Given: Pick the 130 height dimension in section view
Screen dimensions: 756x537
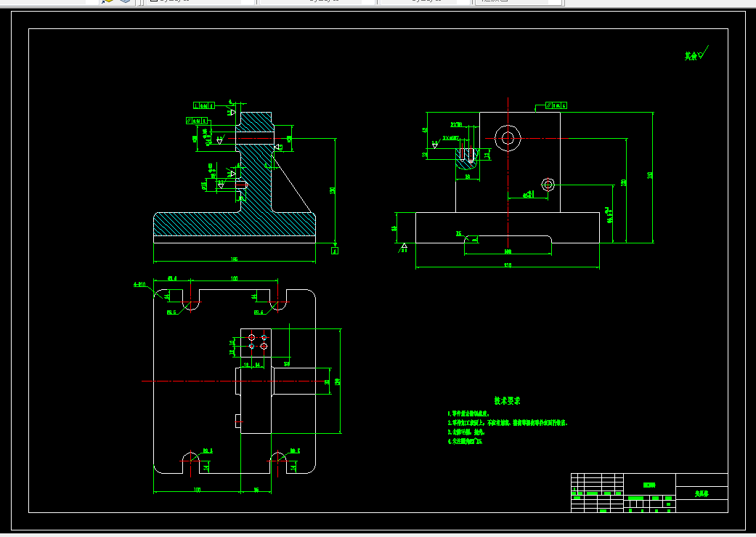Looking at the screenshot, I should (332, 190).
